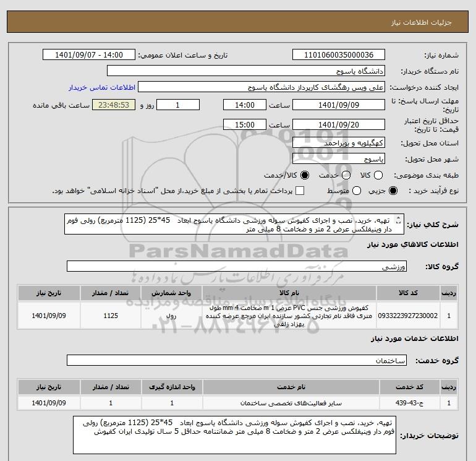Click the response deadline time 14:00 field
Viewport: 476px width, 461px height.
[x=245, y=105]
